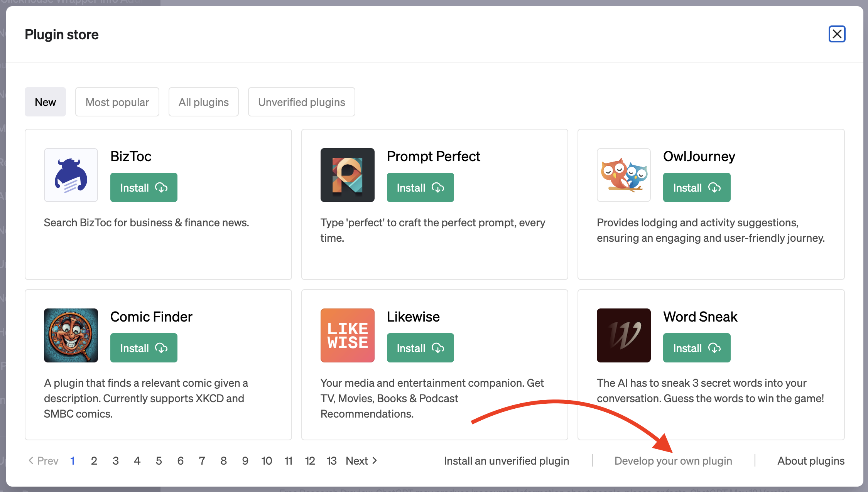This screenshot has width=868, height=492.
Task: Switch to Unverified plugins tab
Action: 301,102
